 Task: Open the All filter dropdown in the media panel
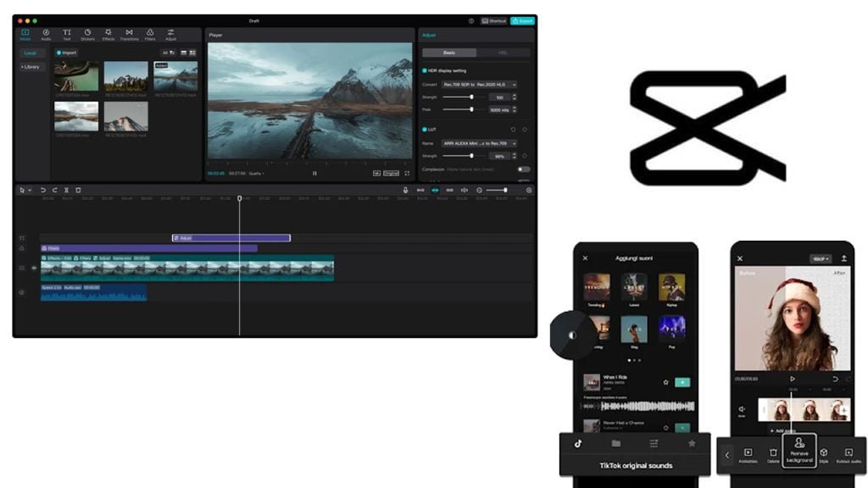pyautogui.click(x=169, y=53)
